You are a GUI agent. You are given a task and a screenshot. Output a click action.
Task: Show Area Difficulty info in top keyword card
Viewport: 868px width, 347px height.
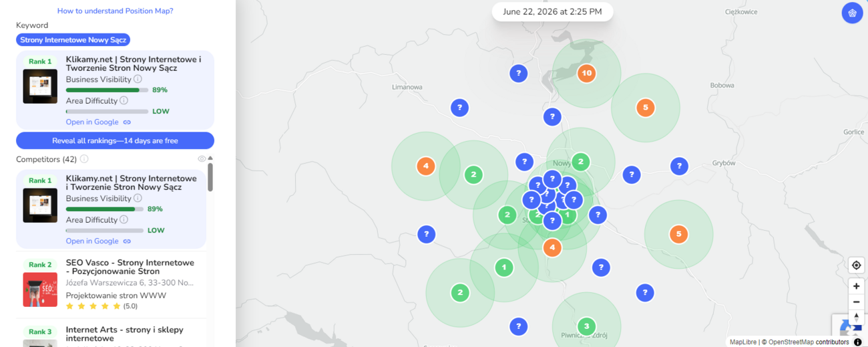coord(124,101)
